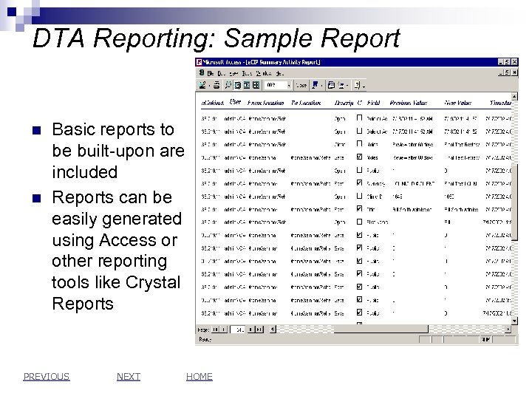Click the Access icon in title bar
The height and width of the screenshot is (399, 532).
tap(199, 62)
